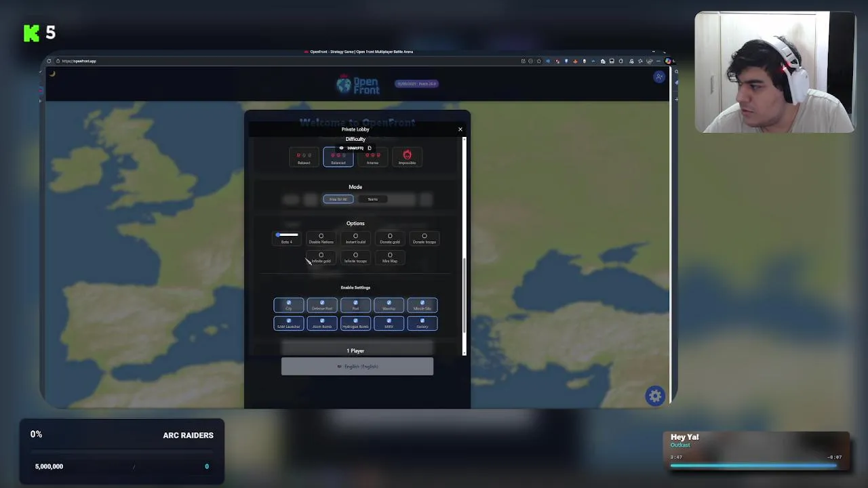Select Teams mode

point(372,199)
